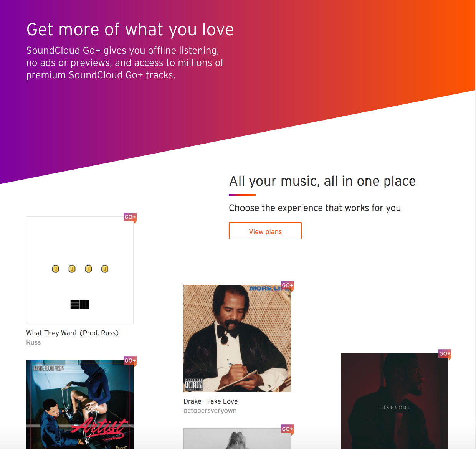
Task: Open the View plans button
Action: point(265,231)
